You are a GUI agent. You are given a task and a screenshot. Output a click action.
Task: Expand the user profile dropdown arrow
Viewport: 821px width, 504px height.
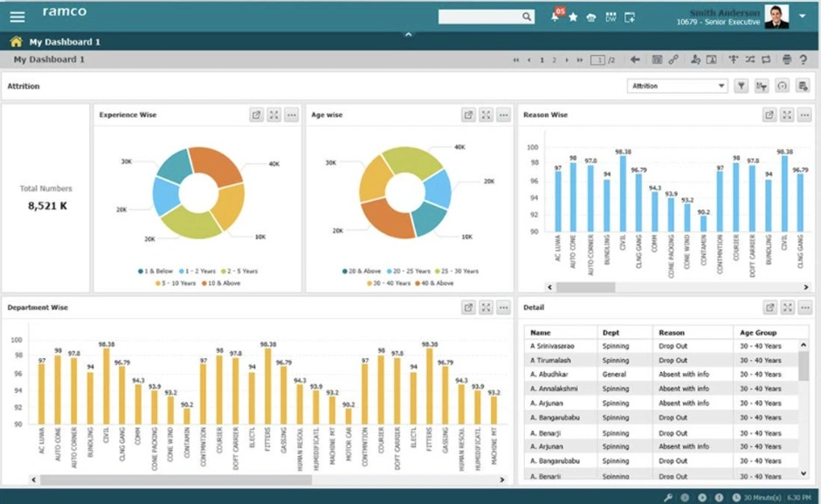coord(802,16)
